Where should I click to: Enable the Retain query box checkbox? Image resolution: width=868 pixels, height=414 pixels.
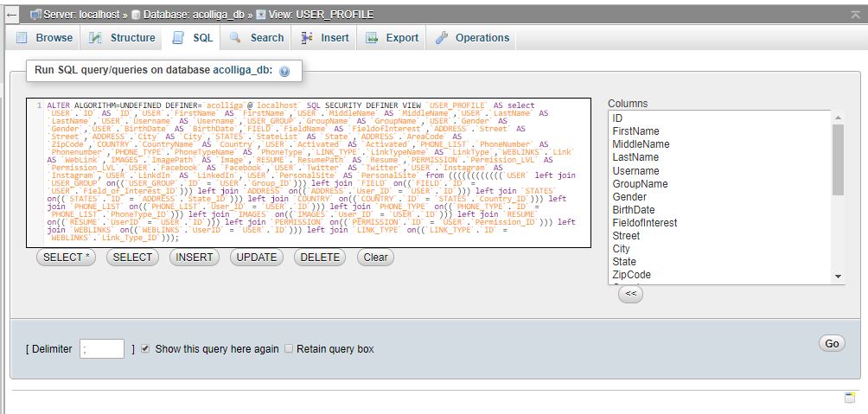pos(289,349)
